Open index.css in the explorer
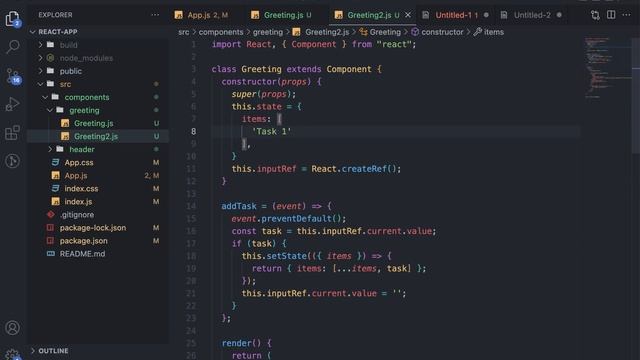The height and width of the screenshot is (360, 640). 98,188
